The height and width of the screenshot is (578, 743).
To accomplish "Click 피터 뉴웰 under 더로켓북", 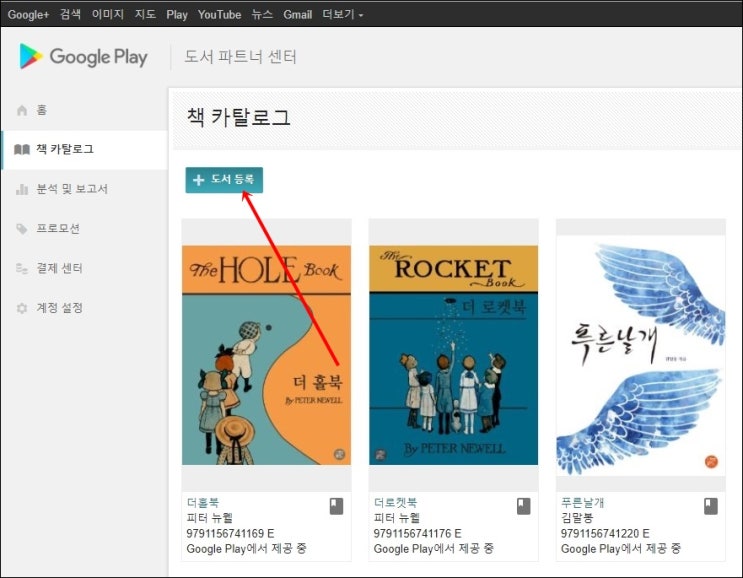I will (x=397, y=518).
